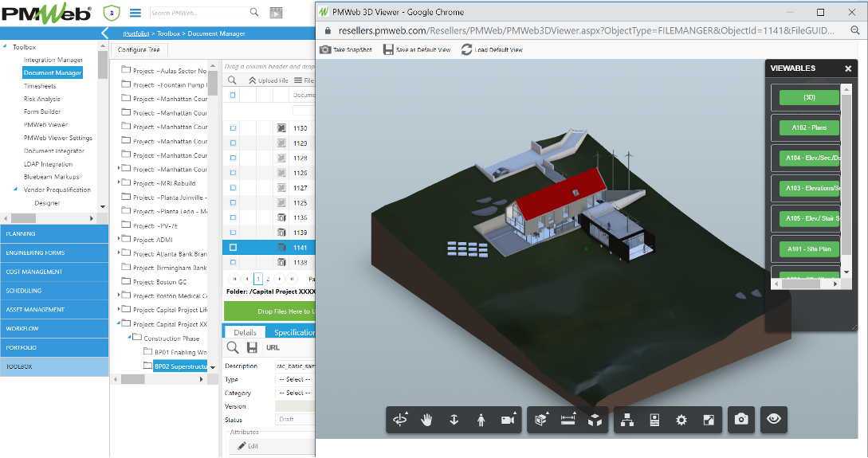Click the video tutorials icon

click(x=277, y=13)
